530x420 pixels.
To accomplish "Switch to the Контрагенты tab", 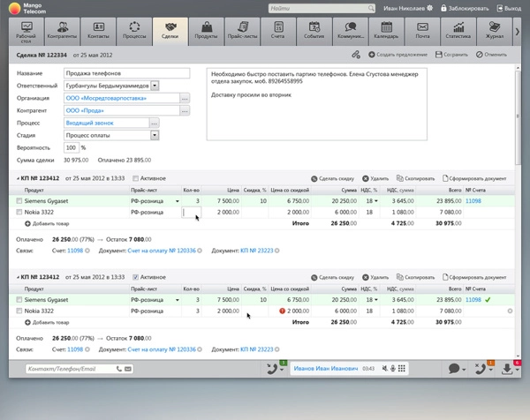I will 62,31.
